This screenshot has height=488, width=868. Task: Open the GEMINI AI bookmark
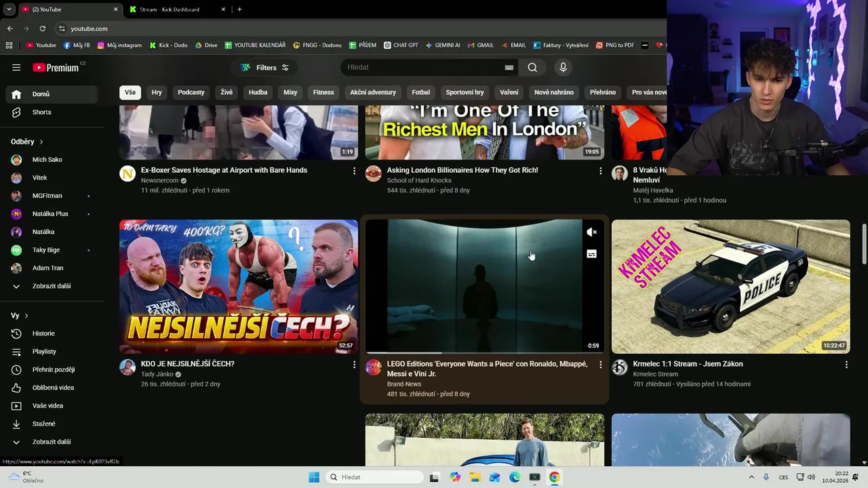pos(443,45)
